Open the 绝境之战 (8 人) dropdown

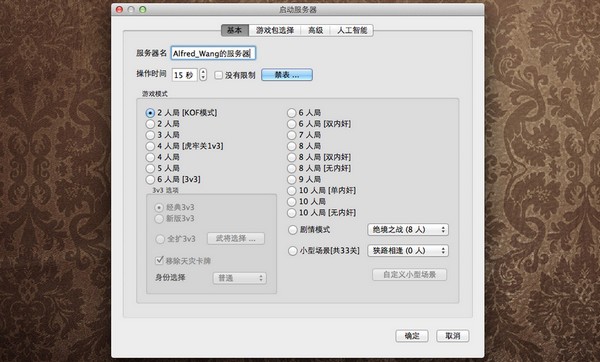tap(408, 230)
